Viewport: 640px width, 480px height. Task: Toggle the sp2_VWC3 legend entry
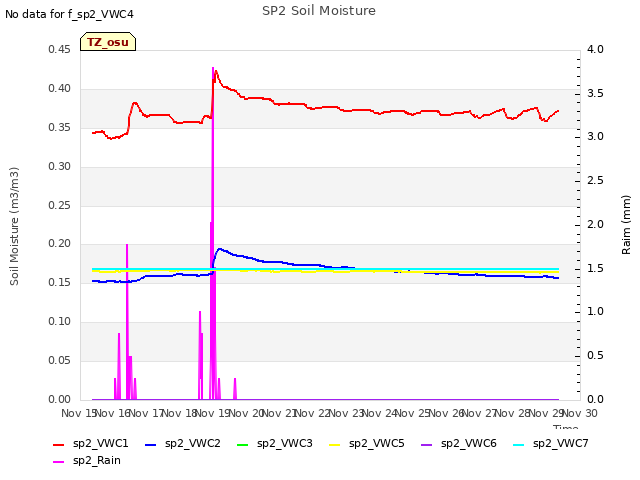[274, 443]
